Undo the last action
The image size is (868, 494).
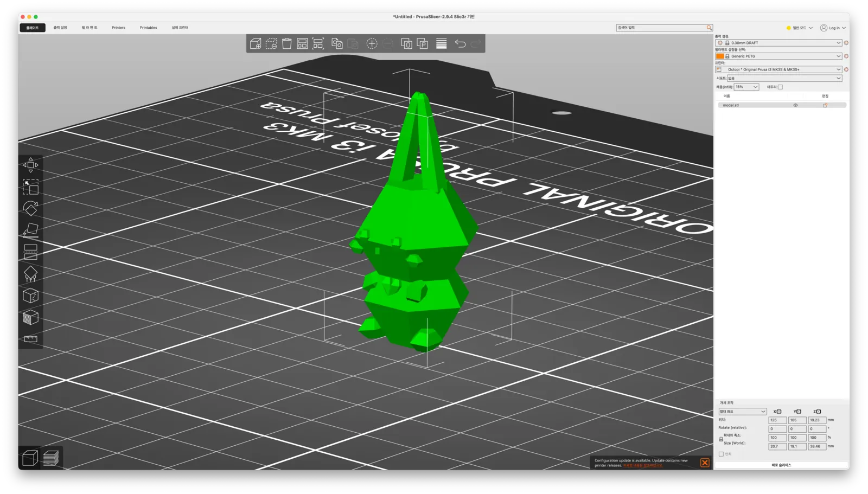(x=460, y=43)
